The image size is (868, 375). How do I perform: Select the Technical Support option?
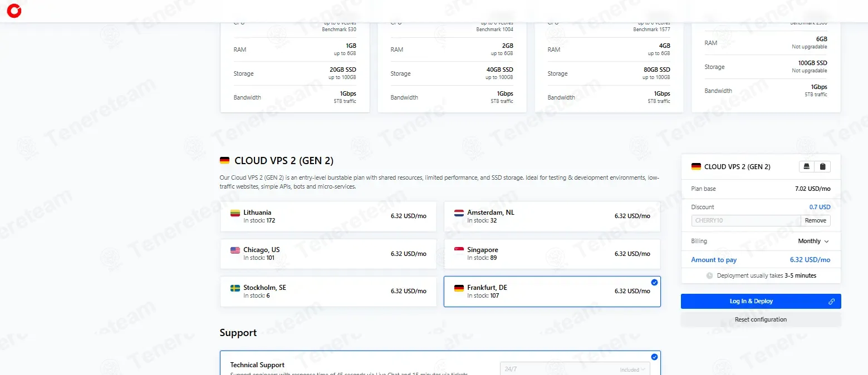[x=440, y=363]
